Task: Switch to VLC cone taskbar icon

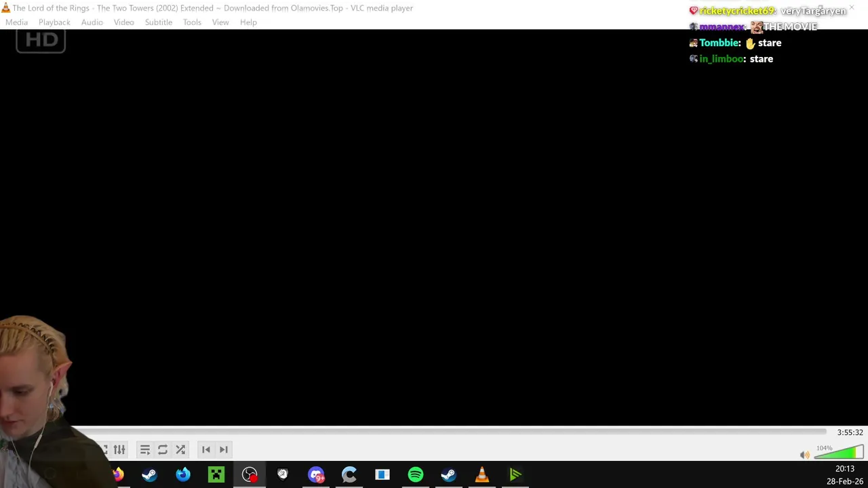Action: point(482,474)
